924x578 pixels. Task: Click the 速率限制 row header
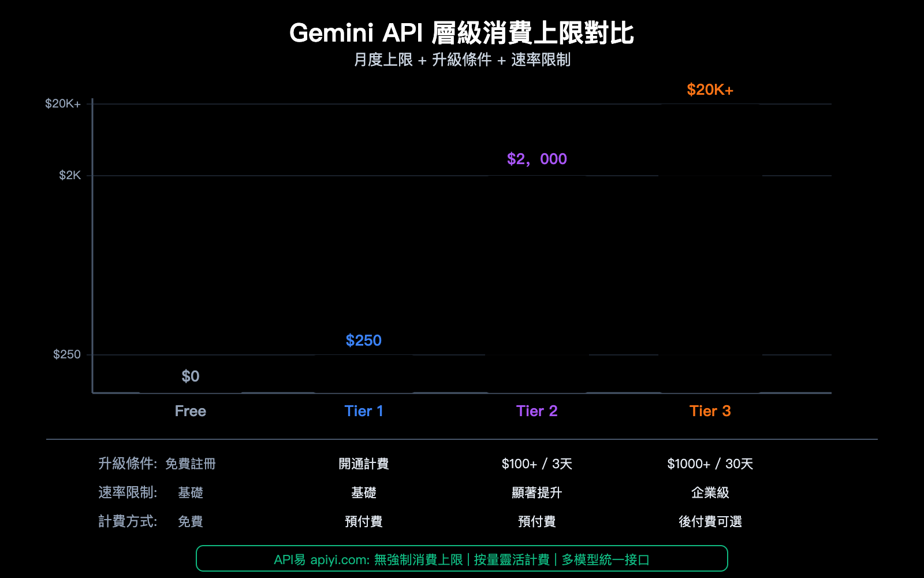tap(127, 492)
